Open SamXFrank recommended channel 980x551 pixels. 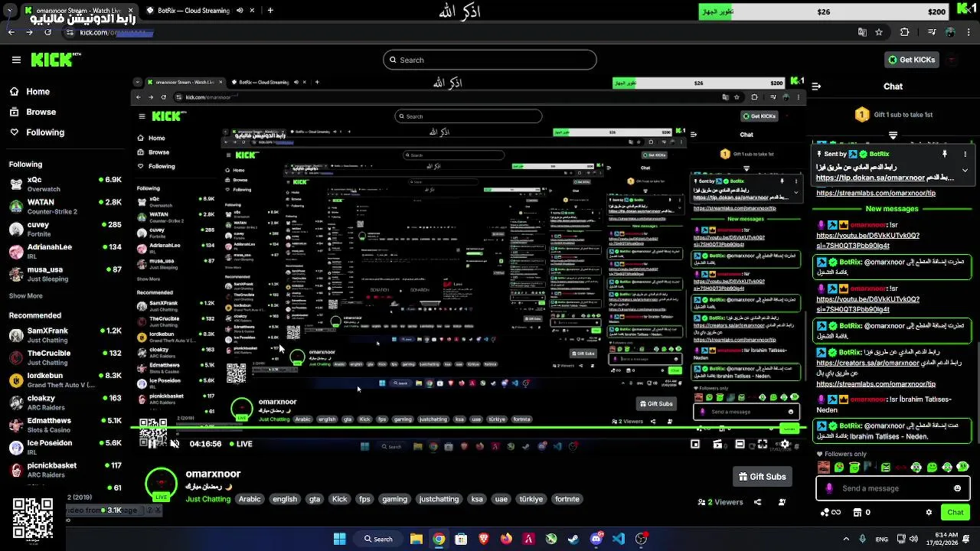click(65, 335)
